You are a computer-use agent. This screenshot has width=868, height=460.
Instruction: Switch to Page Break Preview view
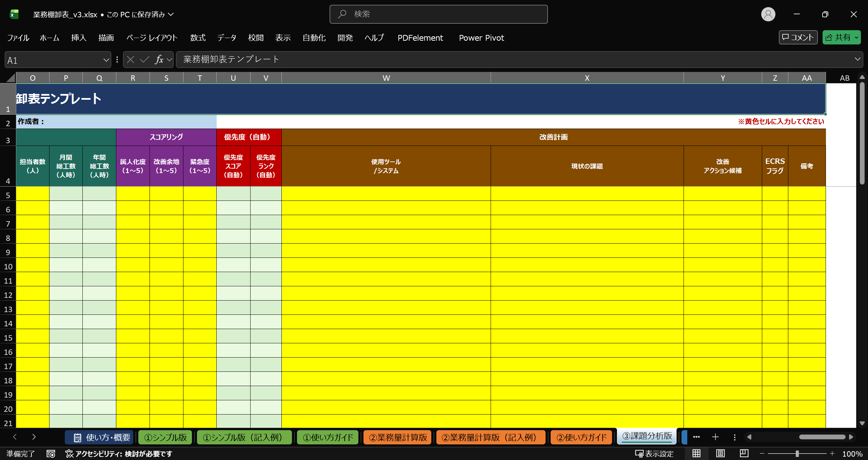[744, 453]
